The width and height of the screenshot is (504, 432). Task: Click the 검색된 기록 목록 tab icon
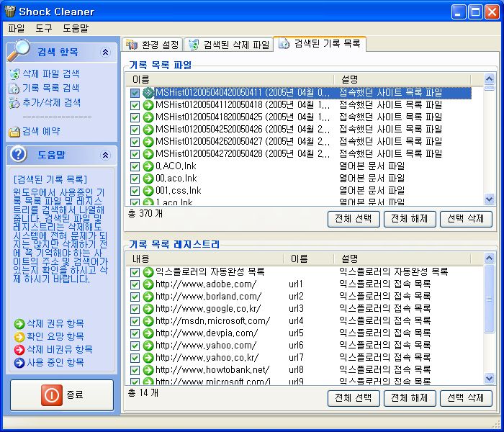pos(284,43)
